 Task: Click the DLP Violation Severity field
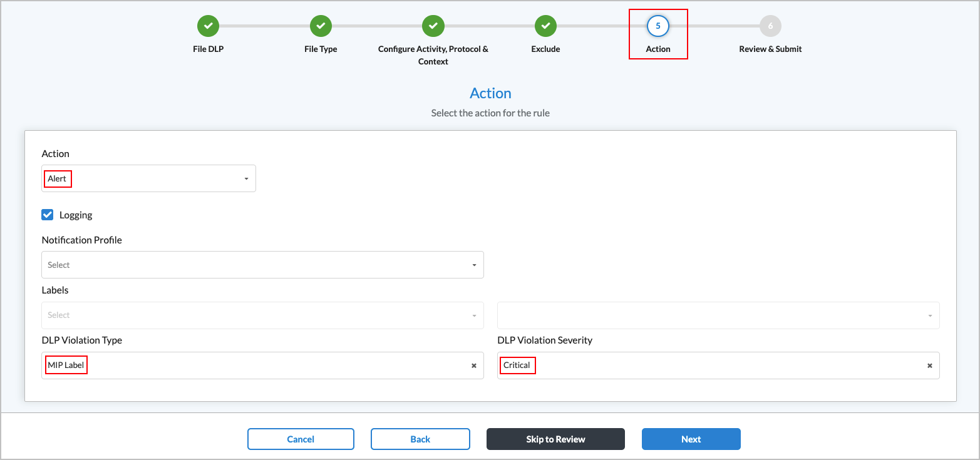(x=714, y=365)
